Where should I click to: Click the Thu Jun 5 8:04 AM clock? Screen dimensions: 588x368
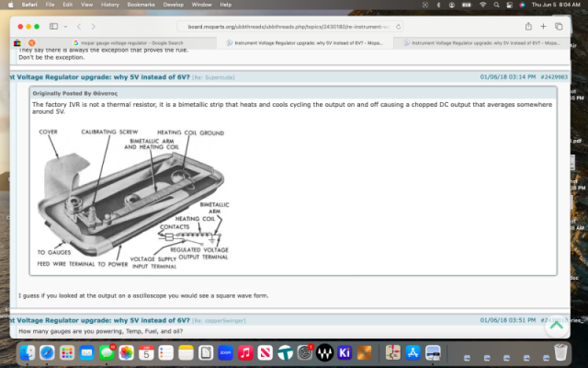[556, 5]
